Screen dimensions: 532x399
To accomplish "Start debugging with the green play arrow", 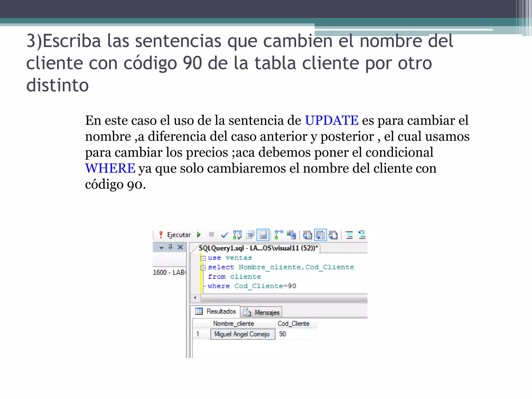I will click(x=199, y=235).
